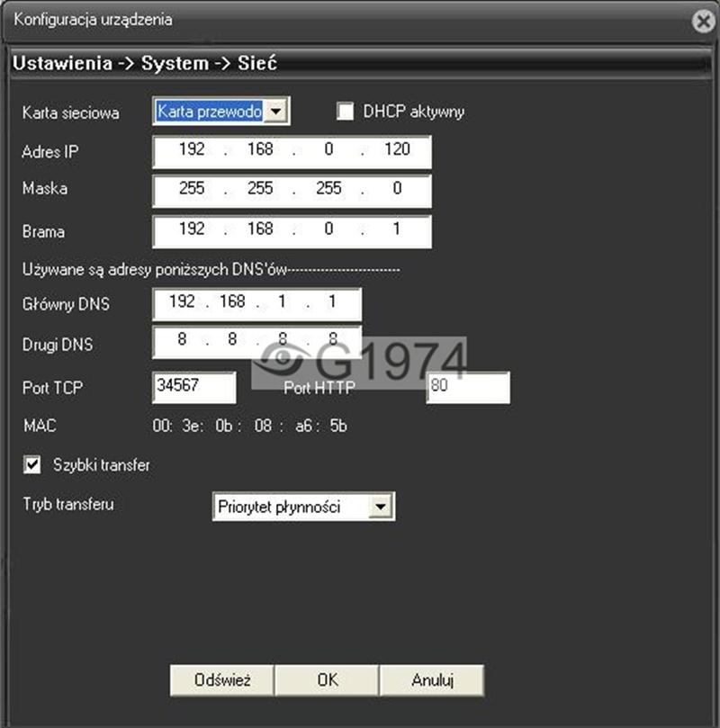720x728 pixels.
Task: Open the Karta sieciowa dropdown
Action: click(276, 112)
